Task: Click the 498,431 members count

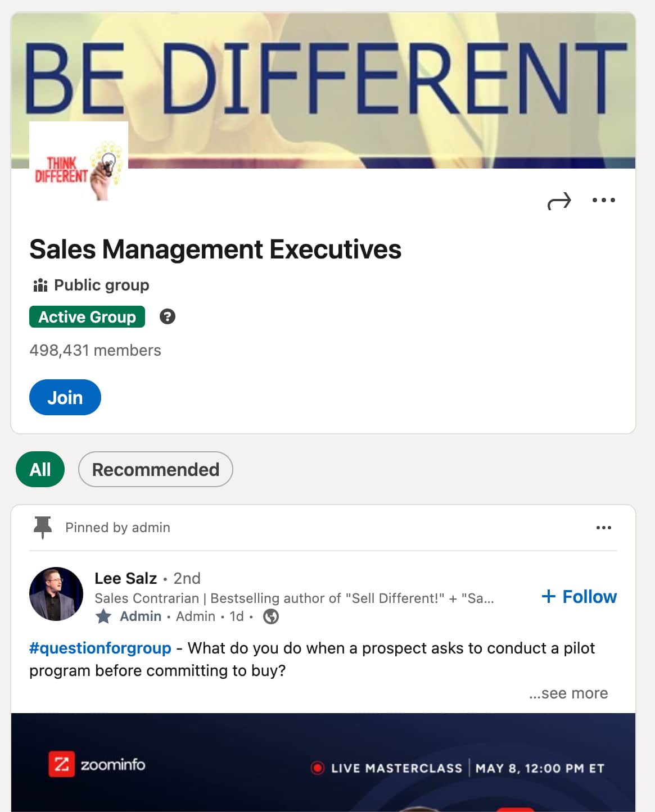Action: [95, 350]
